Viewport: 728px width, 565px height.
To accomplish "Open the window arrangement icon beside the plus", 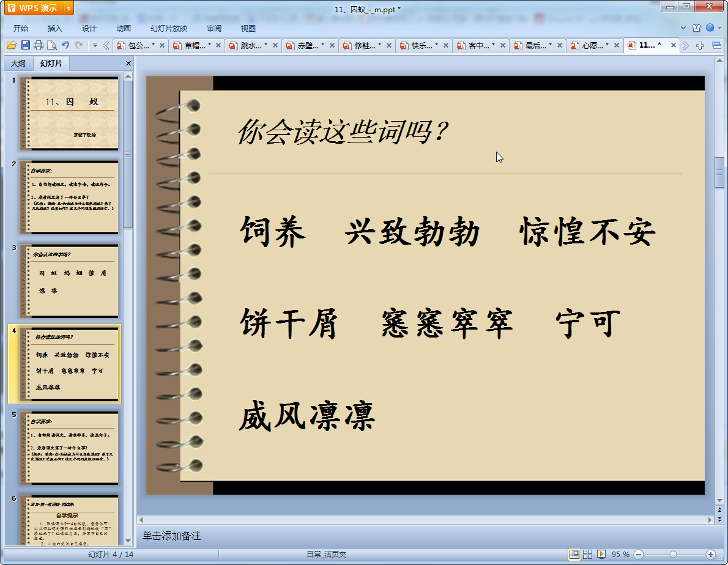I will click(x=716, y=45).
